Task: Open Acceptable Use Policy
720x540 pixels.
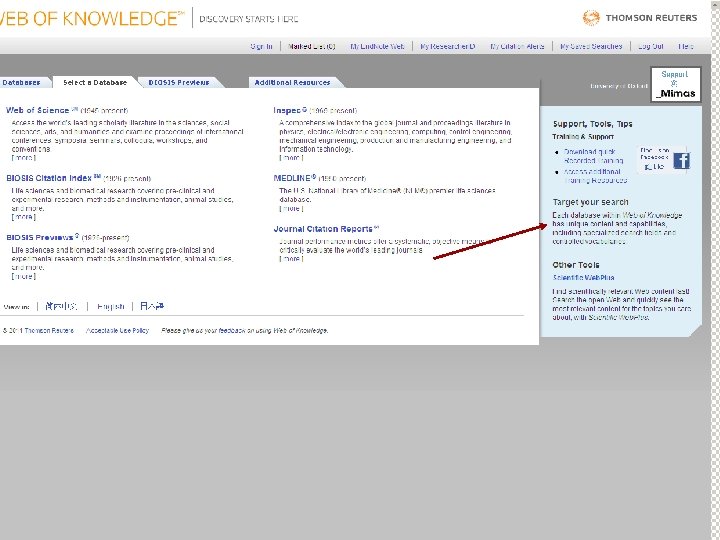Action: pyautogui.click(x=118, y=330)
